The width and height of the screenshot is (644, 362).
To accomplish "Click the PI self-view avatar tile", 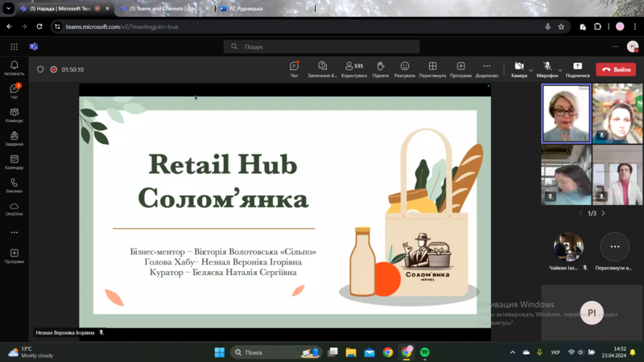I will pos(592,313).
